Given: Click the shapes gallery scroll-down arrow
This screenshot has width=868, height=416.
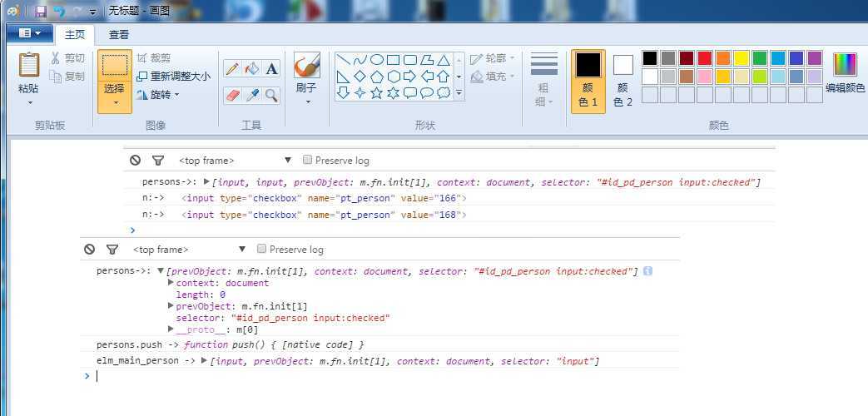Looking at the screenshot, I should point(459,77).
